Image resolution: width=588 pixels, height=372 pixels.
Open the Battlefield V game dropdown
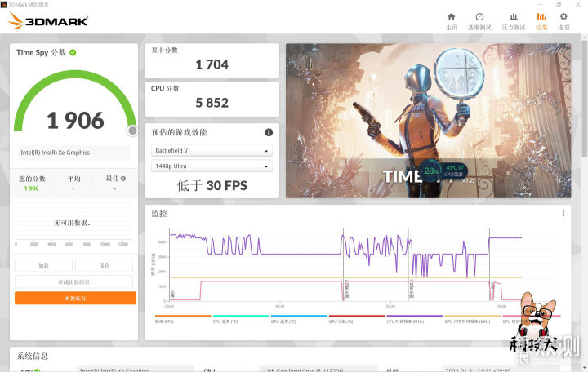(212, 151)
